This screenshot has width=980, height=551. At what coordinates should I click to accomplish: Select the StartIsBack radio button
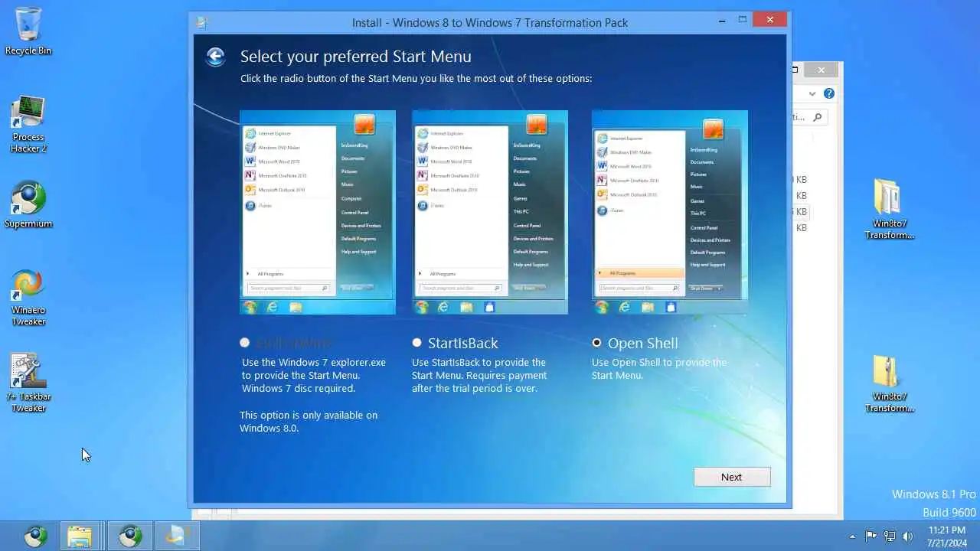pyautogui.click(x=416, y=343)
